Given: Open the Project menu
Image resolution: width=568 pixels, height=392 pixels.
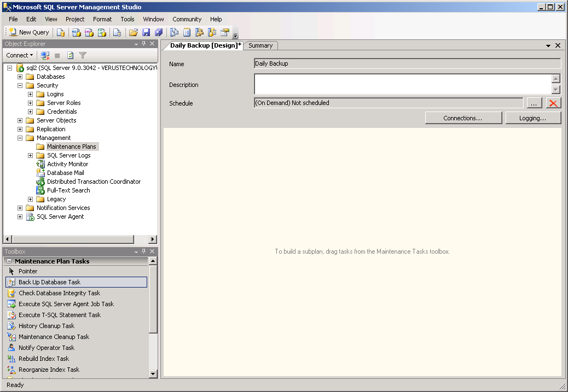Looking at the screenshot, I should (x=75, y=19).
